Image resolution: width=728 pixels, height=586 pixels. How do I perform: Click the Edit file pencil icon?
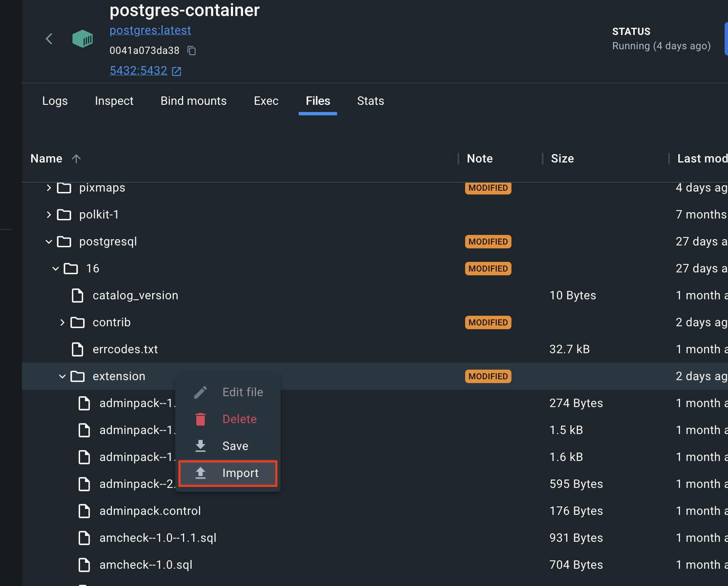[x=201, y=392]
